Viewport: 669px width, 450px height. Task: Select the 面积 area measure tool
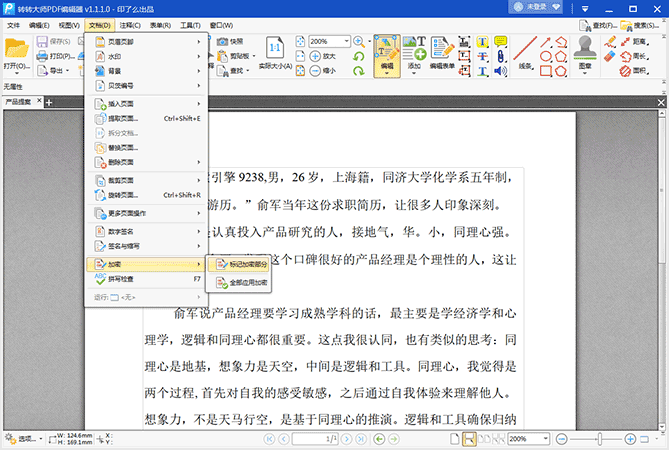coord(635,71)
